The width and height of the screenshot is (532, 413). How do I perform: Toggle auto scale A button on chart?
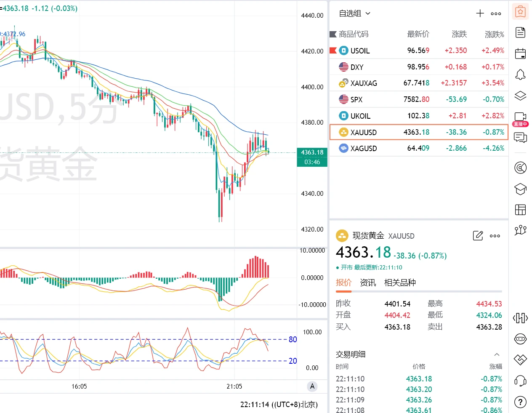pos(312,386)
